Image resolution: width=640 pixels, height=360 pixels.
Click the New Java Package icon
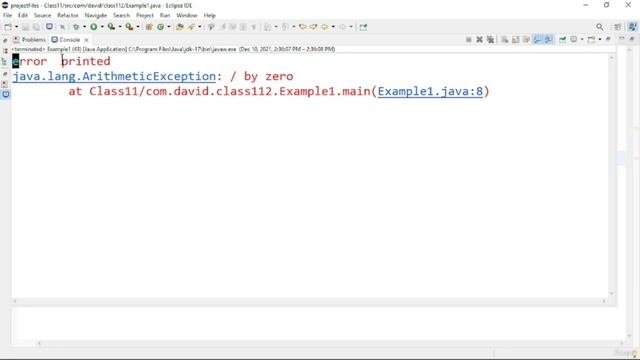click(149, 27)
